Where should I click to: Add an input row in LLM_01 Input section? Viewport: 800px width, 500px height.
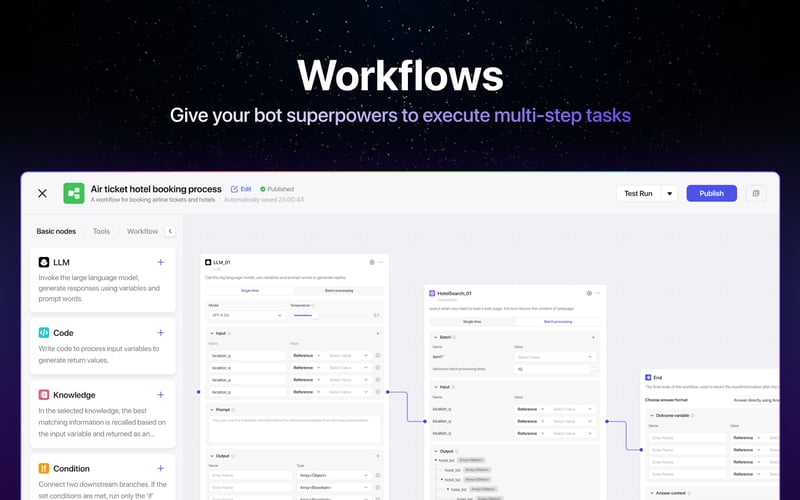point(378,333)
